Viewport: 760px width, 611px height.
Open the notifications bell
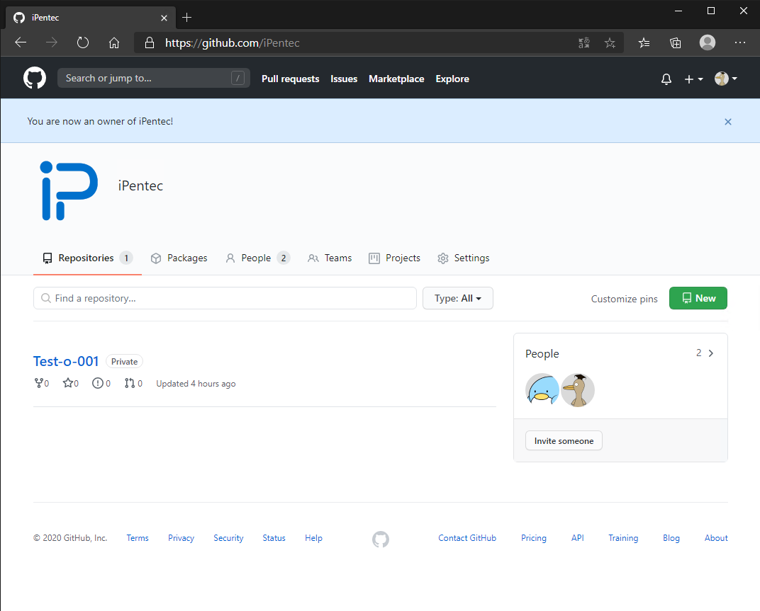(666, 79)
